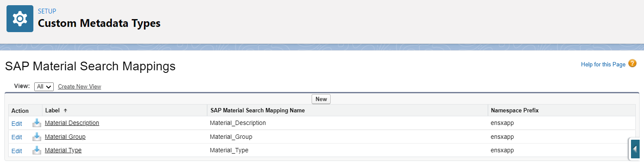The width and height of the screenshot is (644, 164).
Task: Download icon for Material Description row
Action: [x=37, y=123]
